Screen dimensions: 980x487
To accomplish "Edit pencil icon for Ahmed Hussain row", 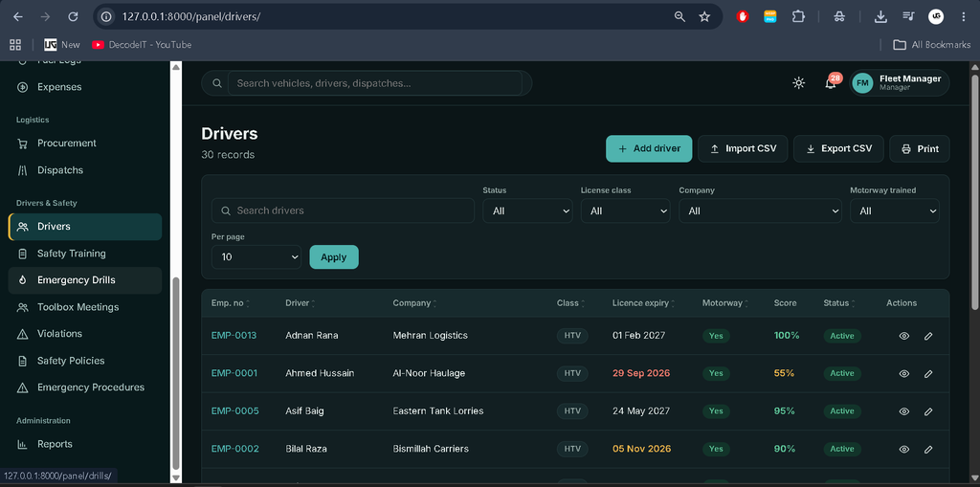I will pyautogui.click(x=928, y=373).
